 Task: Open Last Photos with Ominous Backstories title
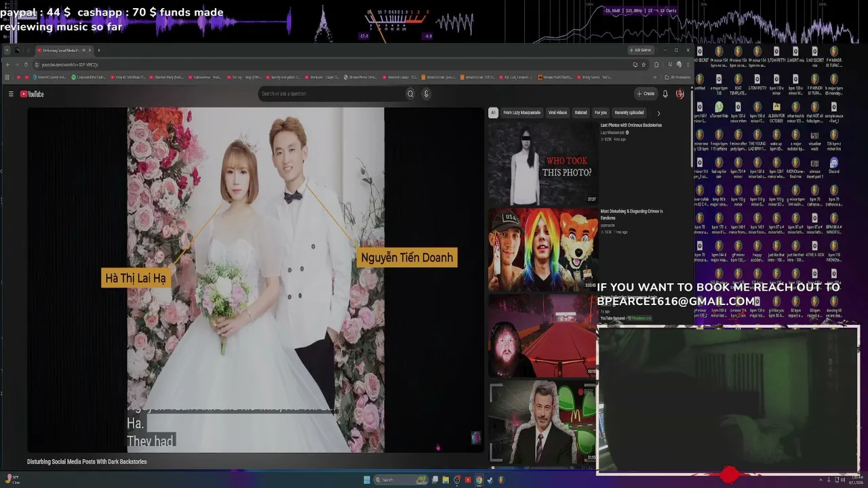631,125
